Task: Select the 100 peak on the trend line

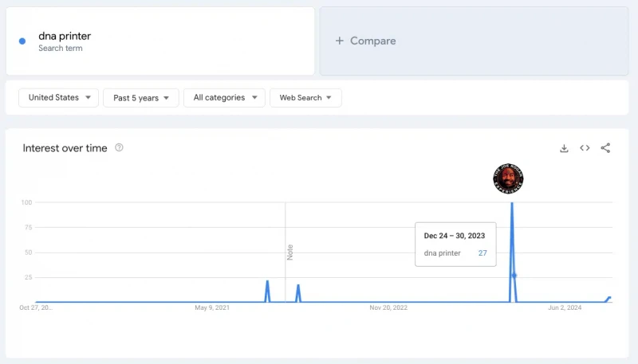Action: point(512,203)
